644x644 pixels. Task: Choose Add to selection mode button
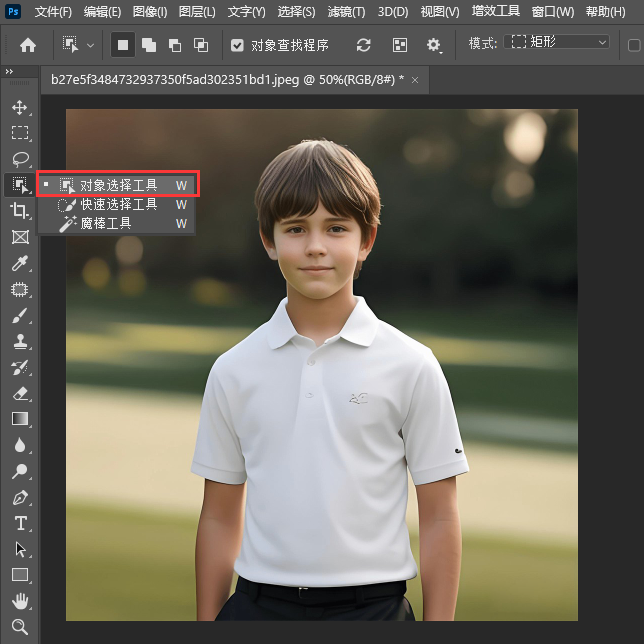pos(149,45)
